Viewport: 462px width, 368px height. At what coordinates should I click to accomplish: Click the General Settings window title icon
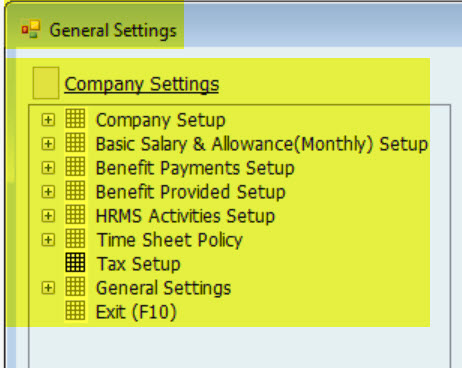(x=31, y=29)
